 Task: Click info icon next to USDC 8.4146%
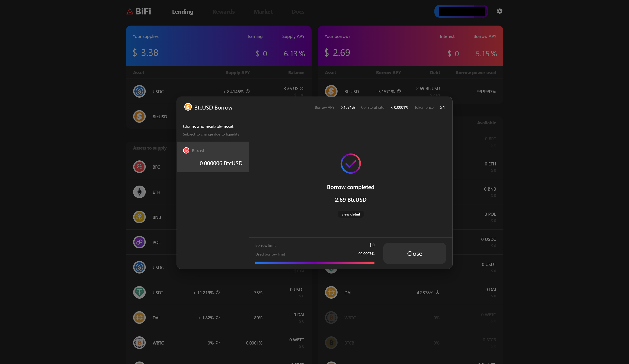[x=248, y=91]
